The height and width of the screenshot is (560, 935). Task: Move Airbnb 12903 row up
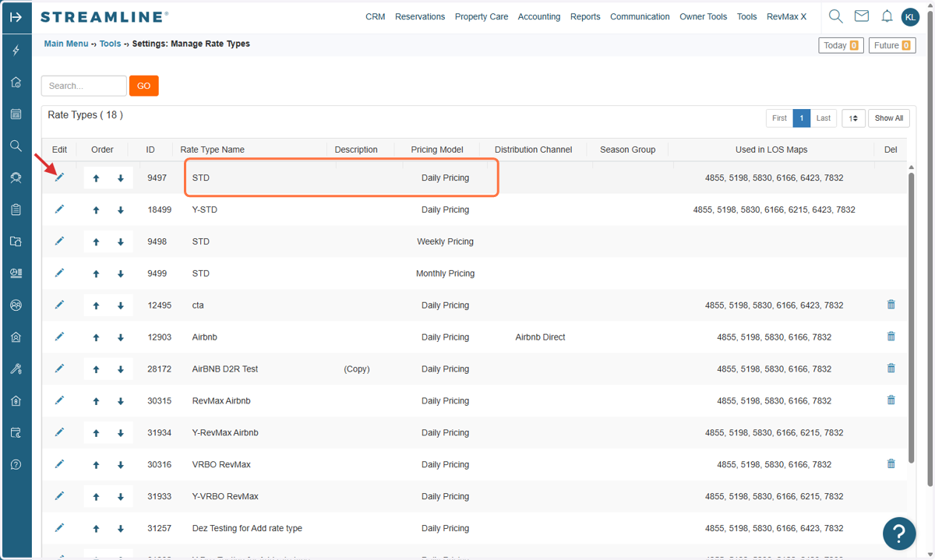pos(96,337)
